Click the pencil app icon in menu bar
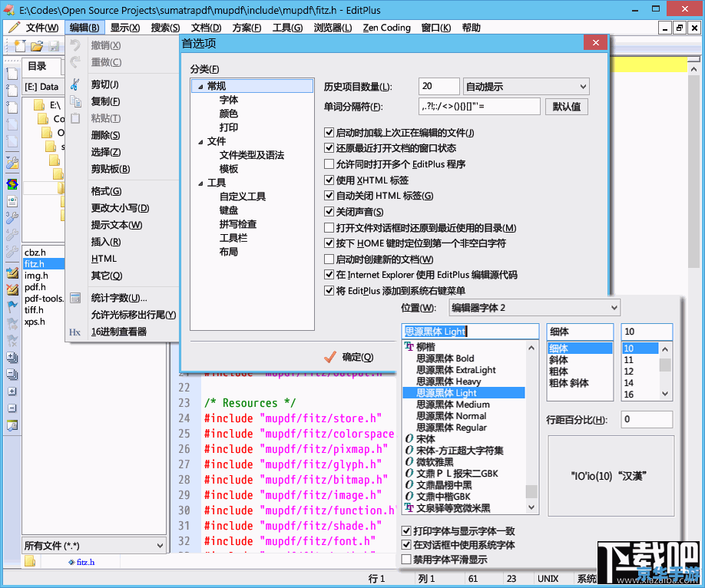Screen dimensions: 705x588 point(14,28)
